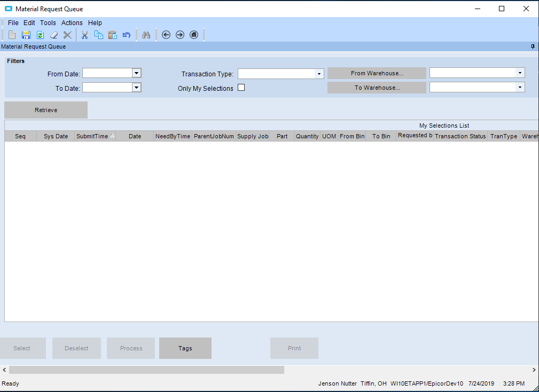Screen dimensions: 539x392
Task: Click the Clear eraser icon
Action: (x=54, y=35)
